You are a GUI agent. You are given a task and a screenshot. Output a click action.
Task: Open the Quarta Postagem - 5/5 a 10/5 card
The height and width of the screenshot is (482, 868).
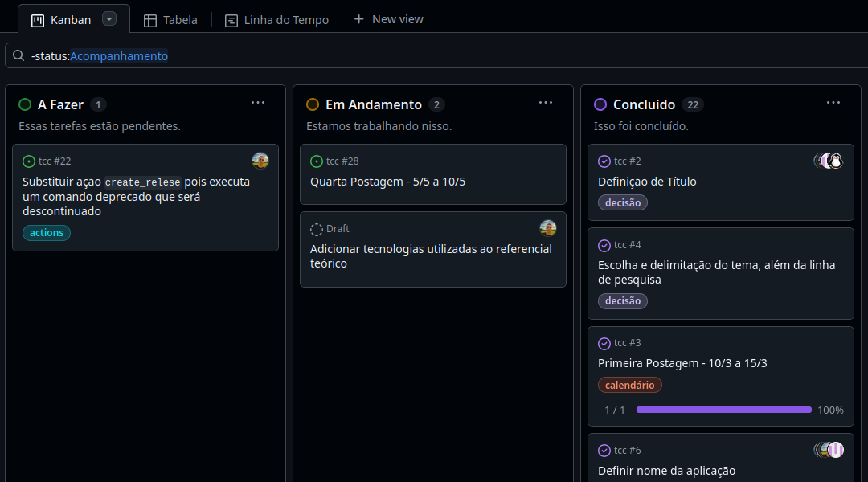pos(387,182)
